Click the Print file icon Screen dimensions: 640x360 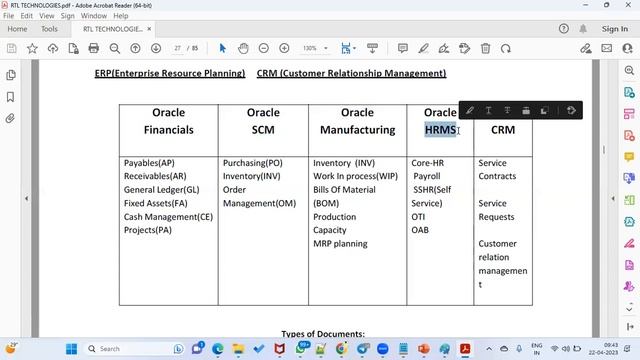pyautogui.click(x=93, y=49)
